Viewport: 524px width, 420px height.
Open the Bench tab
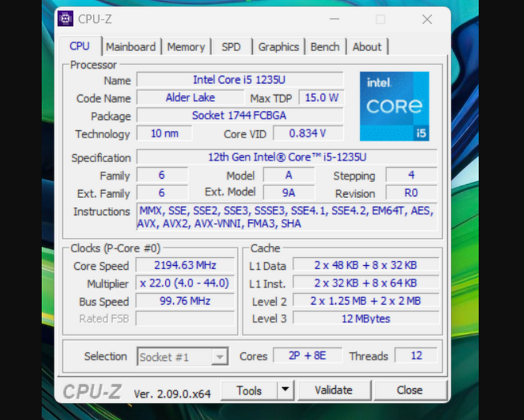325,47
